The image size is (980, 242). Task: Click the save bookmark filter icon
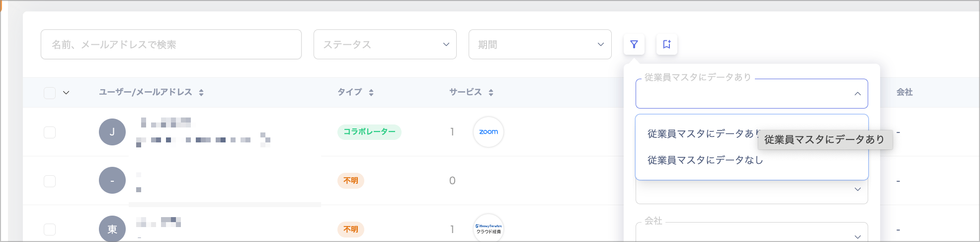[x=667, y=44]
